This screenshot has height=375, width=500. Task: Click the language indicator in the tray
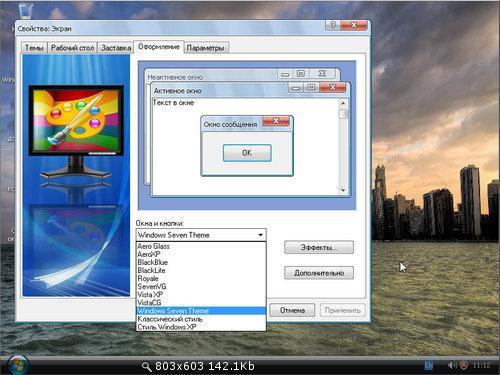429,366
